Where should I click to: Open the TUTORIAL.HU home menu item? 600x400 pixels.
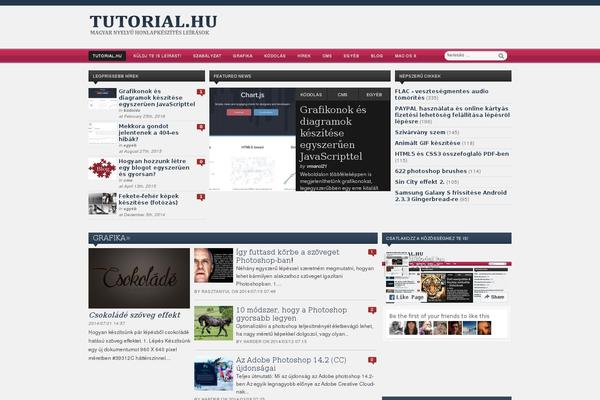point(107,56)
